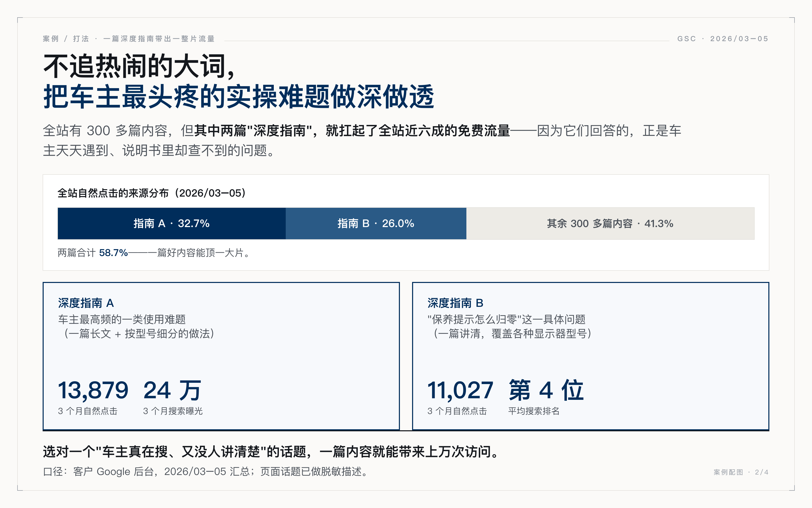Click page indicator 案例配图 · 2/4
This screenshot has height=508, width=812.
(741, 472)
